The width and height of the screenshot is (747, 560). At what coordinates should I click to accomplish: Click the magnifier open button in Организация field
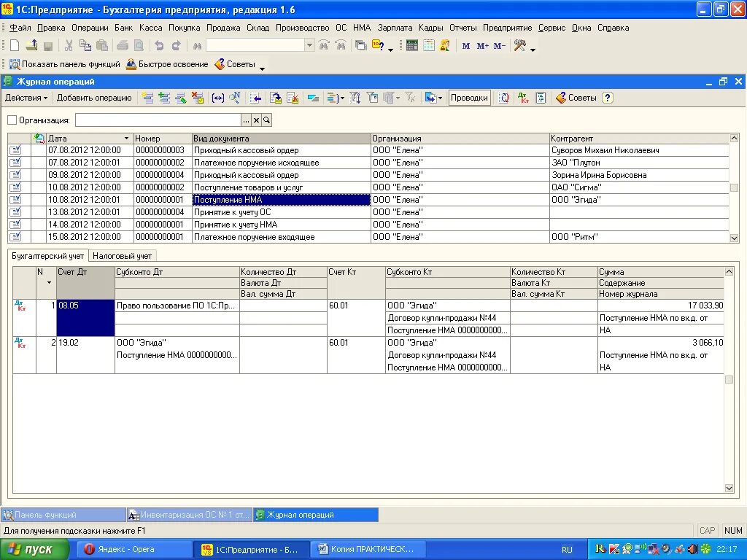tap(267, 120)
